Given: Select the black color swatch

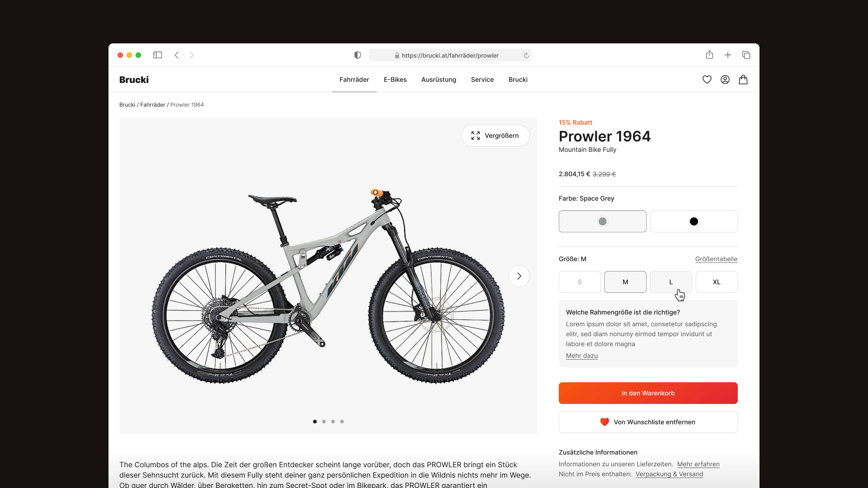Looking at the screenshot, I should pyautogui.click(x=693, y=221).
